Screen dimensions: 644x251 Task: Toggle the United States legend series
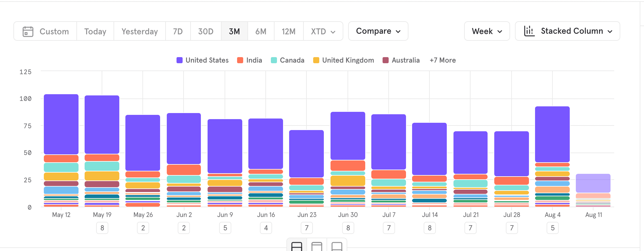(x=202, y=60)
